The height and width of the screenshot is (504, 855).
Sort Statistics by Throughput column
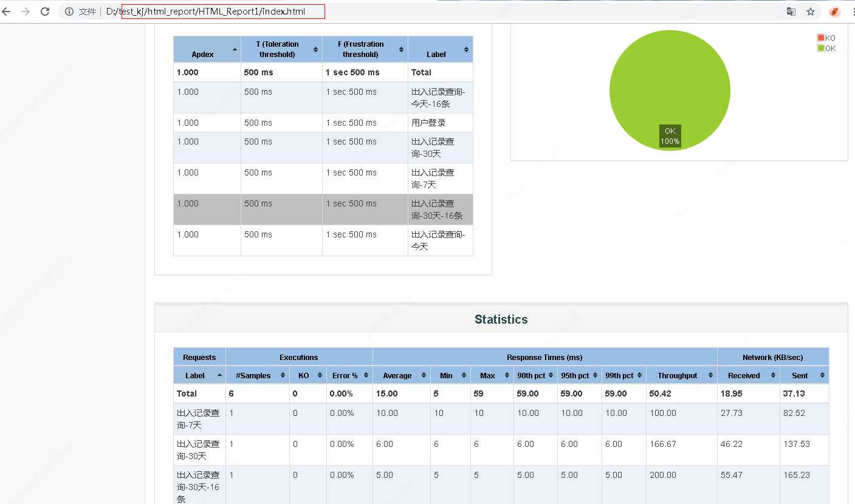click(681, 375)
